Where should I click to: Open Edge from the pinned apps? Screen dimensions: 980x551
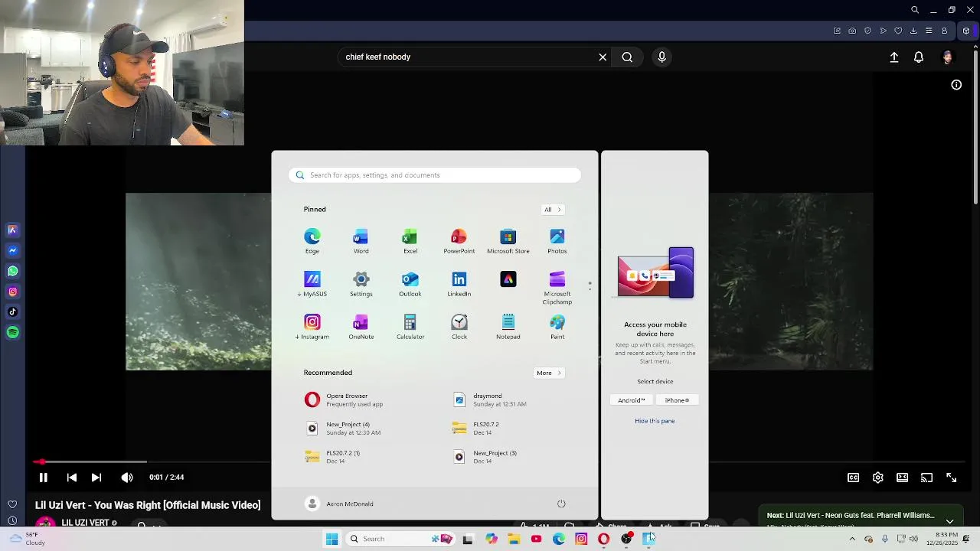tap(312, 241)
